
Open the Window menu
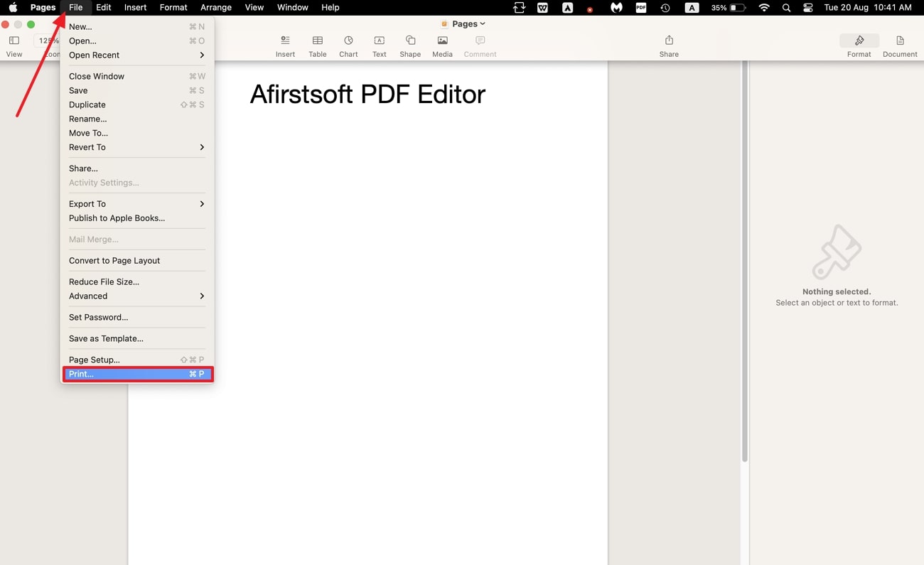293,7
